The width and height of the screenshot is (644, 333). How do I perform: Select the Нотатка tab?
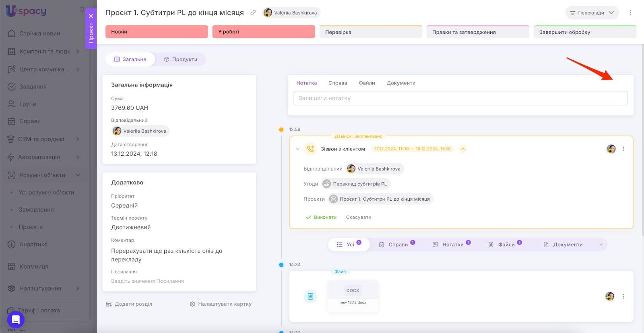pos(307,83)
